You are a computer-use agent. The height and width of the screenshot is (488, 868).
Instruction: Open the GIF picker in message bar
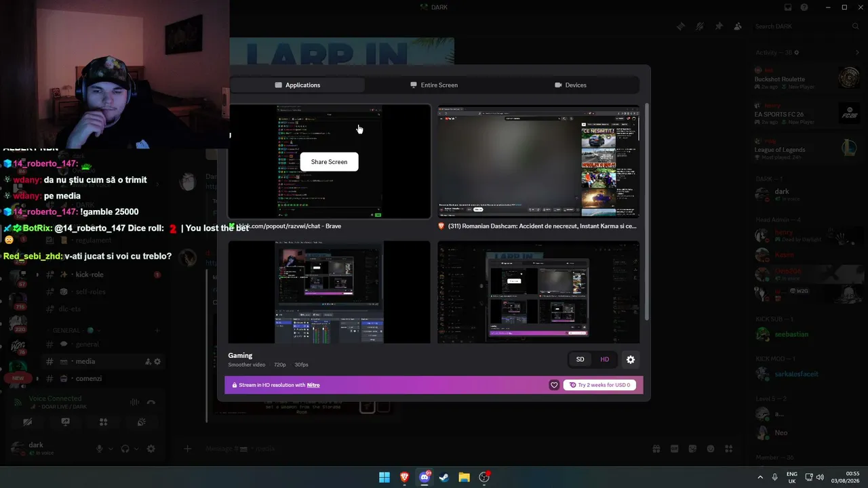click(674, 449)
